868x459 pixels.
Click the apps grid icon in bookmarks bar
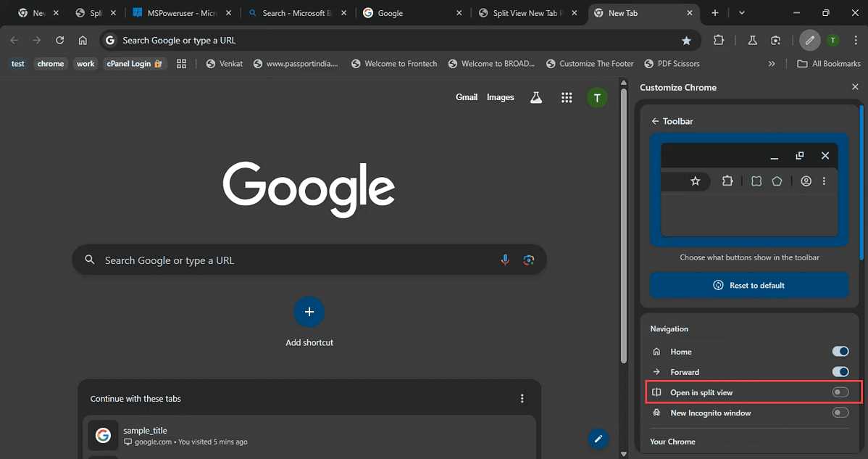182,64
